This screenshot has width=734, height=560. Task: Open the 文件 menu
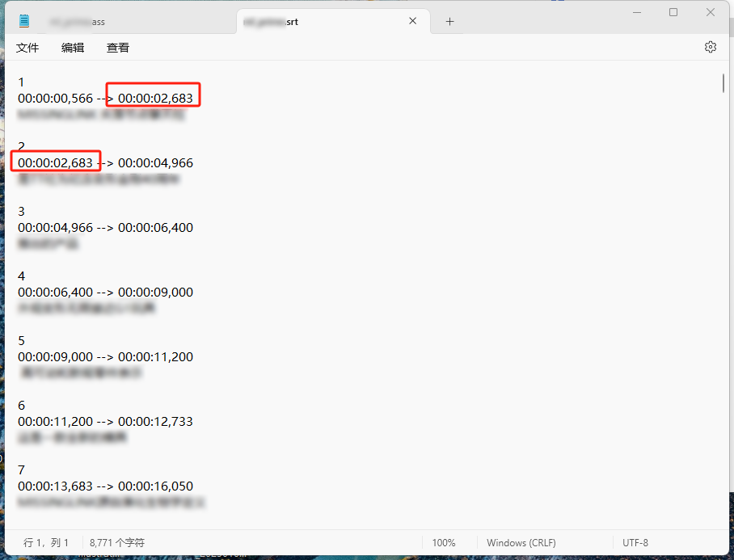[x=27, y=48]
